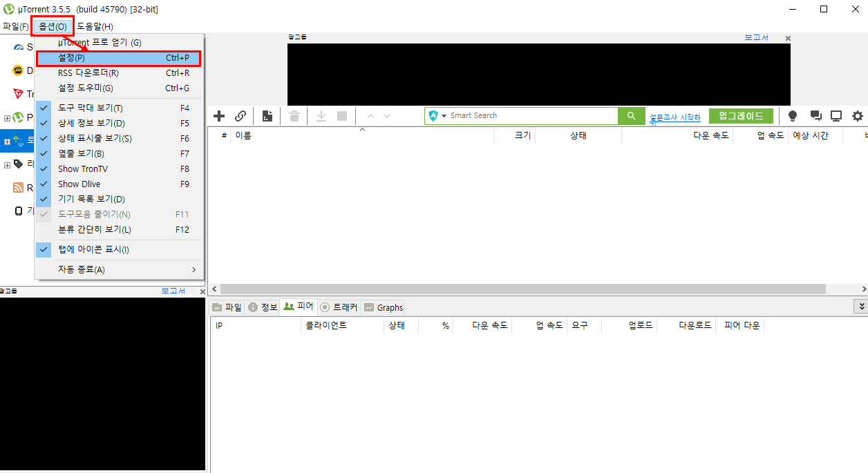The width and height of the screenshot is (868, 473).
Task: Switch to the '트래커' detail tab
Action: point(339,307)
